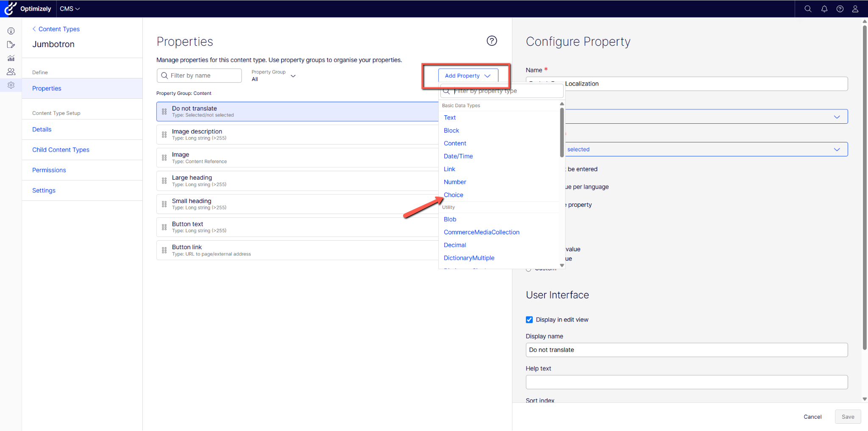Open the user profile icon
This screenshot has width=868, height=431.
[x=855, y=9]
